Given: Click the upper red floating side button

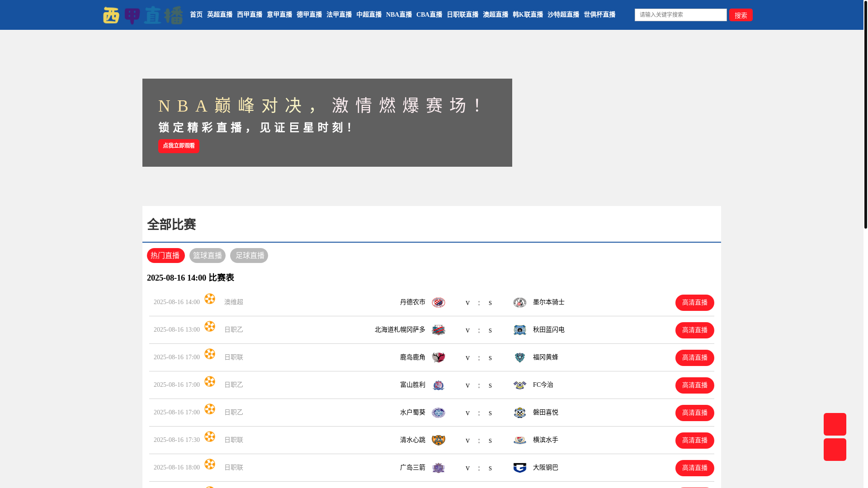Looking at the screenshot, I should click(835, 424).
